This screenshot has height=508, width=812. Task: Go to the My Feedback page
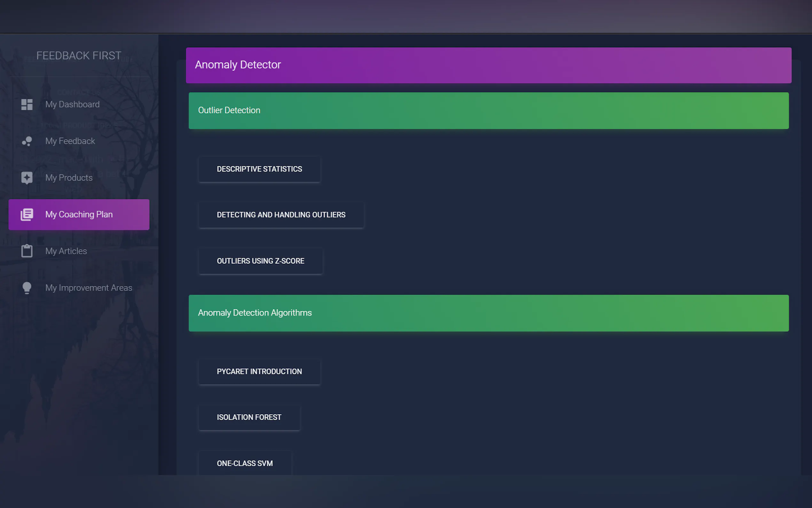click(70, 141)
